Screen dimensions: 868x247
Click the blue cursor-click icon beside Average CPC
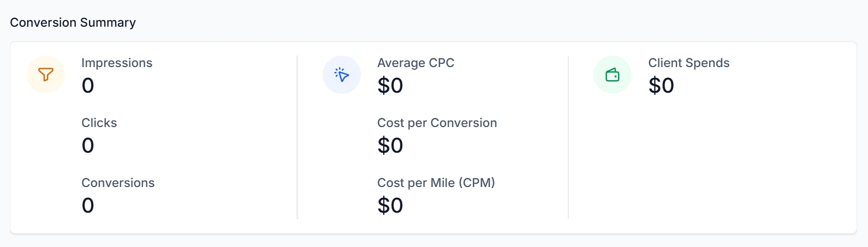342,75
